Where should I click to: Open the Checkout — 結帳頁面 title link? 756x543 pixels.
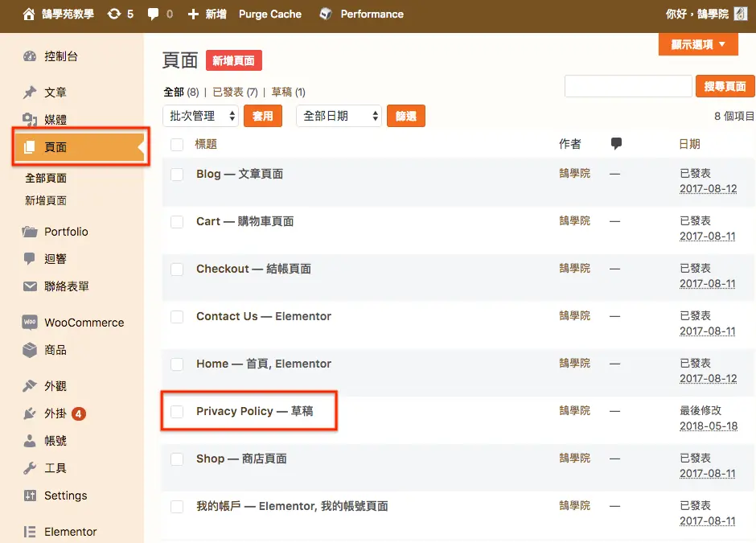253,269
